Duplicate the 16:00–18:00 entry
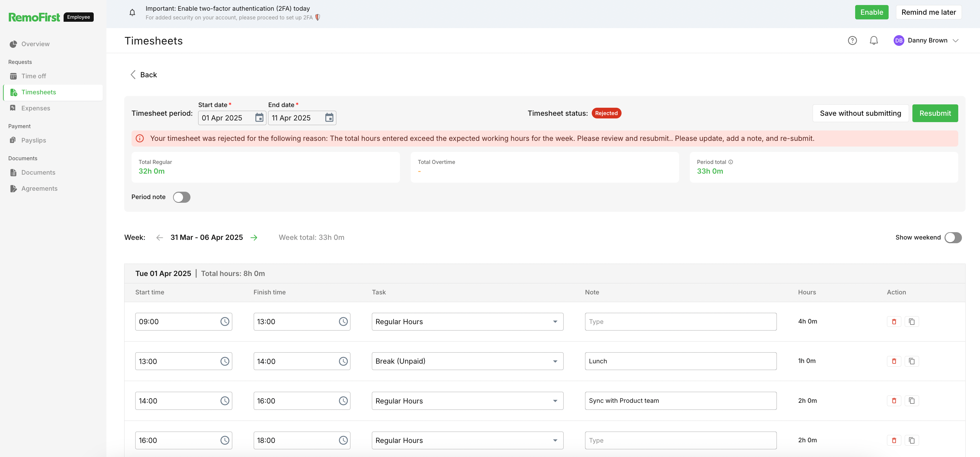980x457 pixels. pos(912,440)
